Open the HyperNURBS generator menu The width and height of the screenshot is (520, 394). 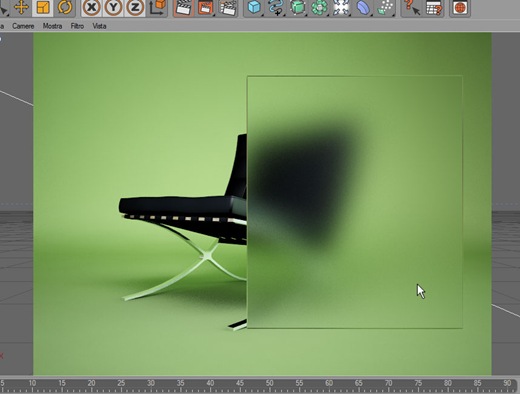[298, 7]
